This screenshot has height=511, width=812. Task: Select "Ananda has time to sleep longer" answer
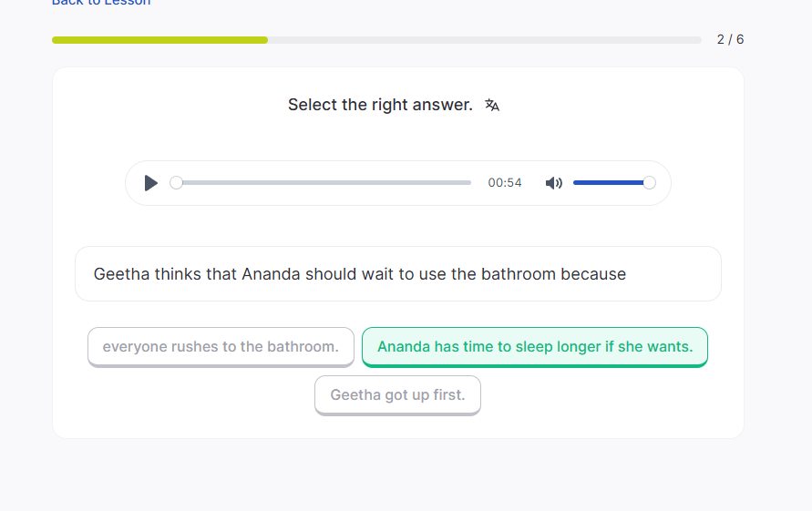point(535,346)
